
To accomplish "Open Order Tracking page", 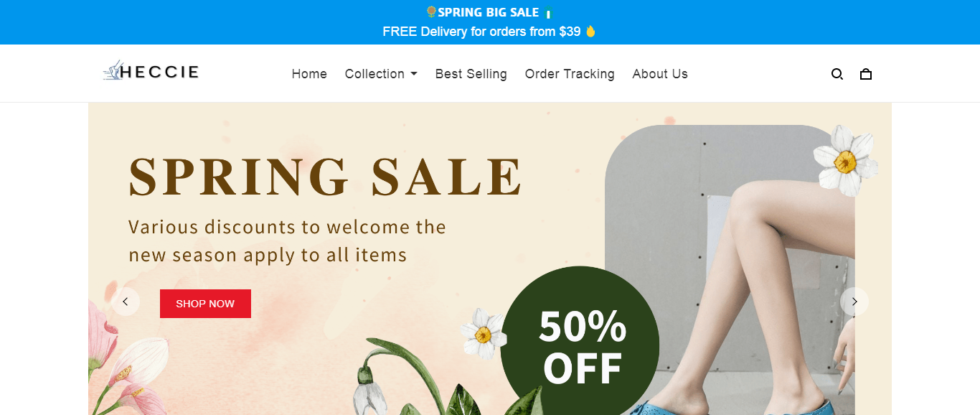I will pos(570,74).
